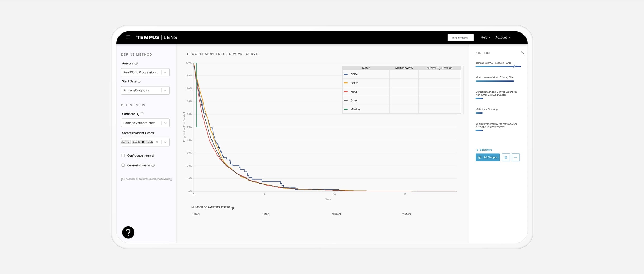Remove the KRAS gene tag

(129, 142)
